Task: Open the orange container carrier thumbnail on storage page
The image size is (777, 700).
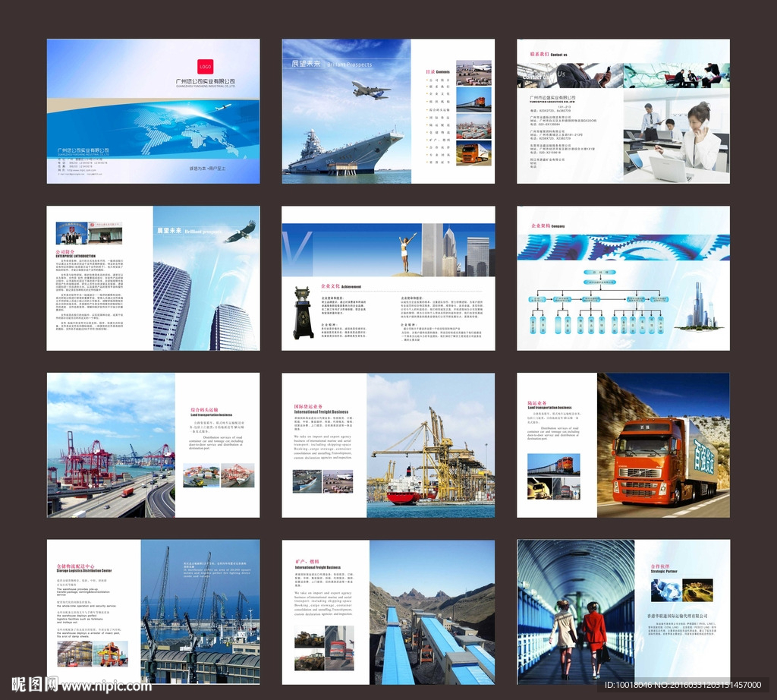Action: click(x=111, y=654)
